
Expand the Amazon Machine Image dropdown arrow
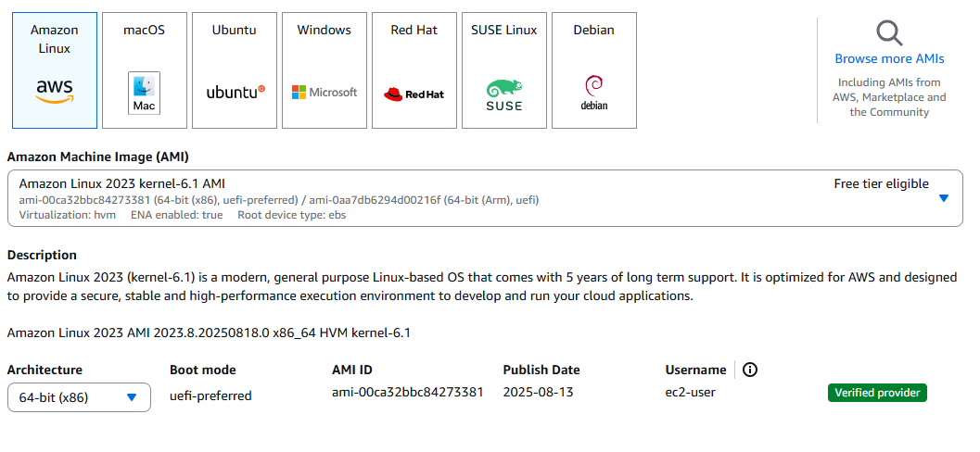tap(944, 197)
